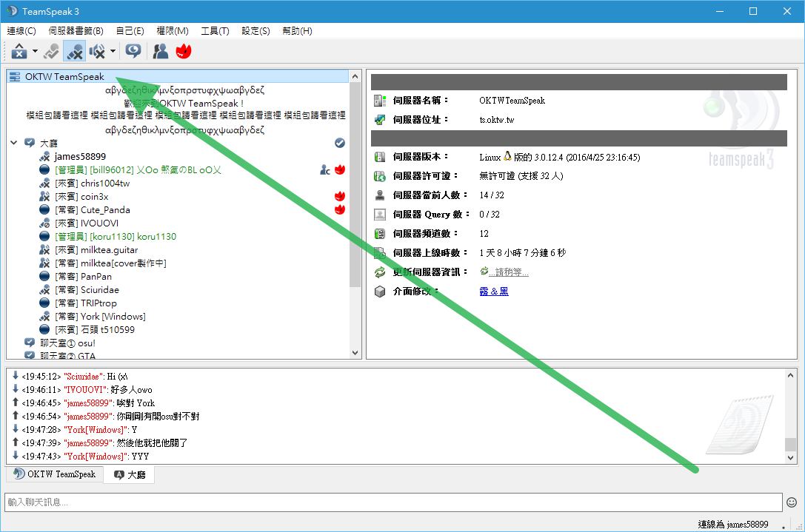Open the 工具(T) menu
Image resolution: width=805 pixels, height=532 pixels.
[215, 31]
